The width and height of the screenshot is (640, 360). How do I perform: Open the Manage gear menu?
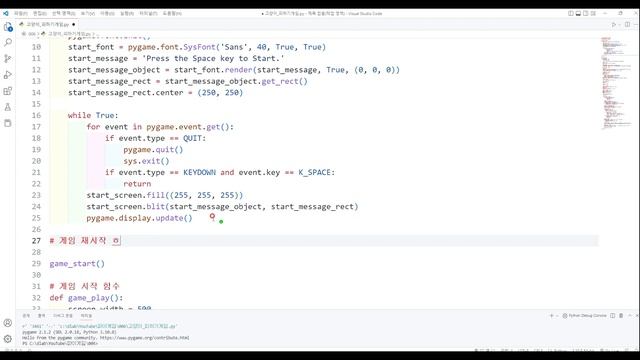pos(8,339)
